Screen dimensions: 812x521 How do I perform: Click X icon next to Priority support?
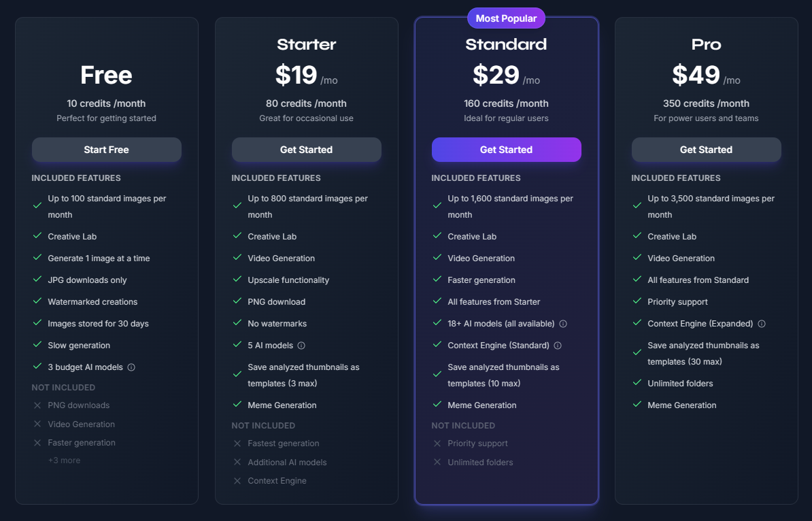click(x=437, y=443)
